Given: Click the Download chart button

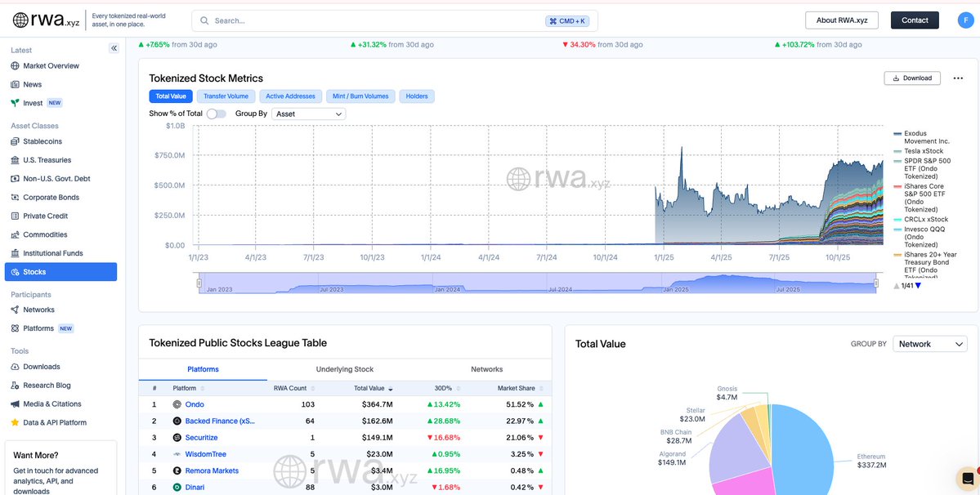Looking at the screenshot, I should pos(912,78).
